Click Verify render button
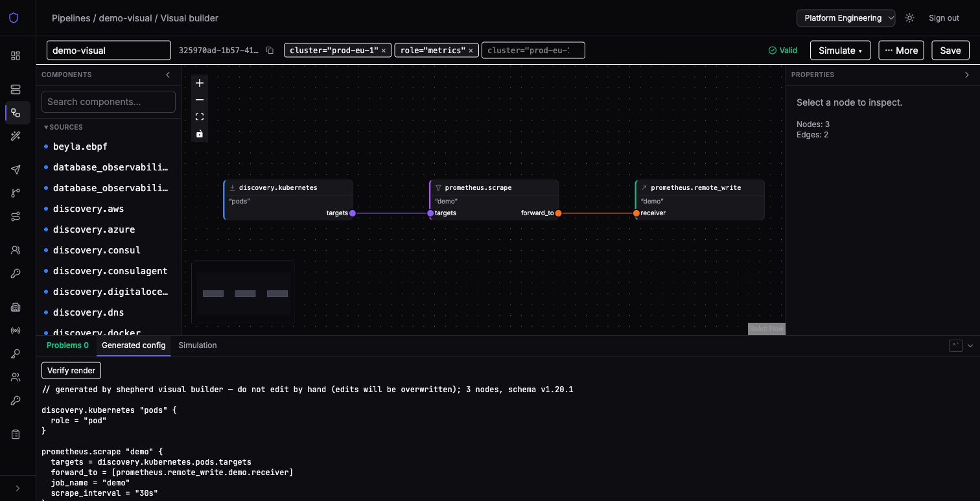The image size is (980, 501). (x=71, y=371)
